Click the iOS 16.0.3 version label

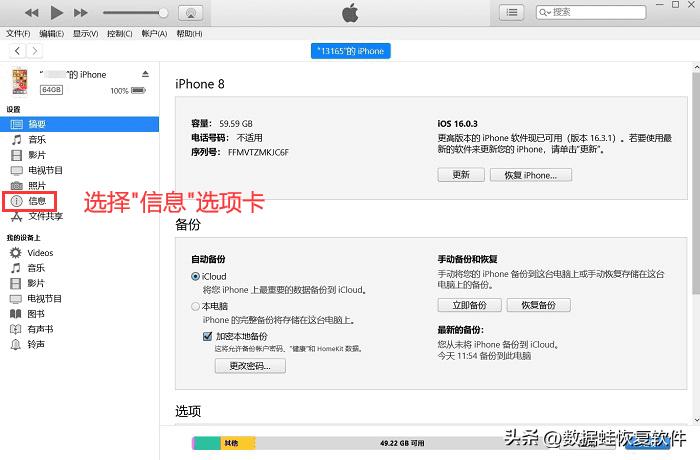click(x=457, y=124)
